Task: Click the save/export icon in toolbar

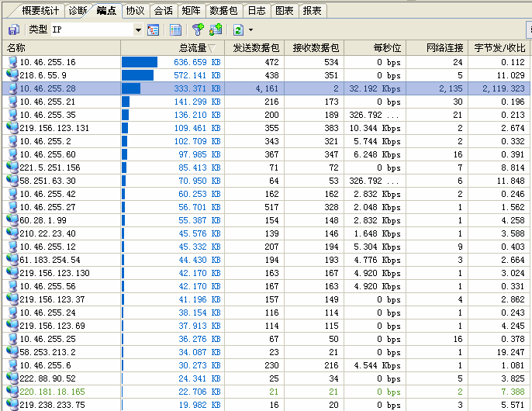Action: click(x=13, y=29)
